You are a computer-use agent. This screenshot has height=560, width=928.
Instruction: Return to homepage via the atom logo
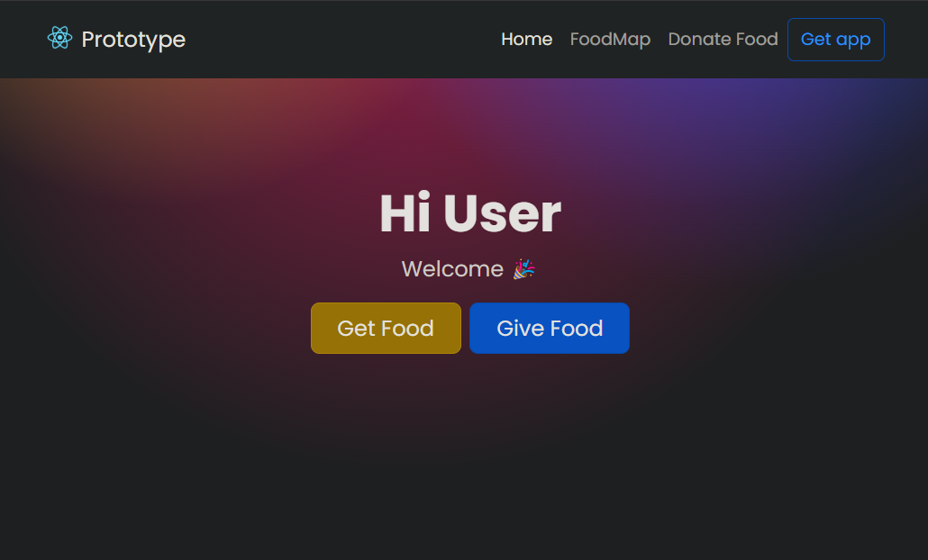coord(59,38)
